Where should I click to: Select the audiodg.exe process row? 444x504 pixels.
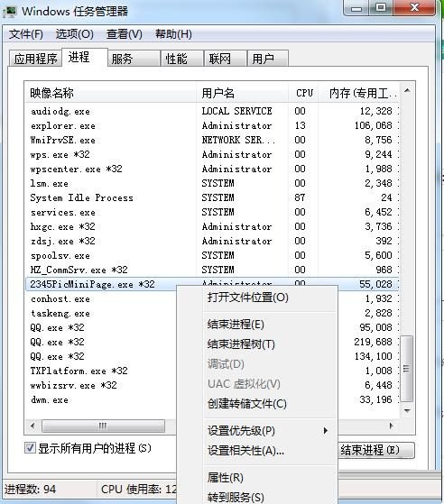coord(212,111)
